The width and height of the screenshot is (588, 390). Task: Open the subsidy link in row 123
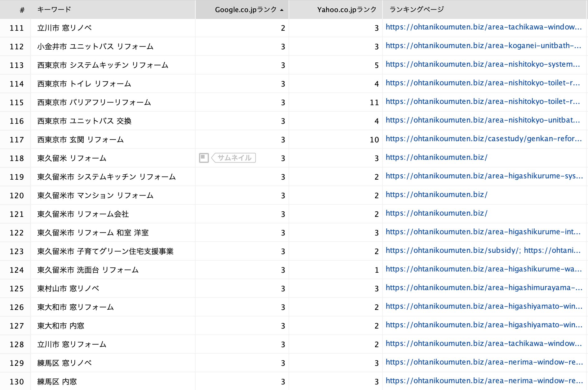453,251
